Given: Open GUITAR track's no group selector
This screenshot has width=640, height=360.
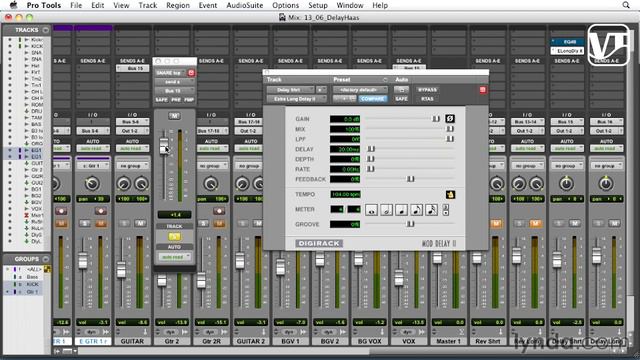Looking at the screenshot, I should pos(132,166).
